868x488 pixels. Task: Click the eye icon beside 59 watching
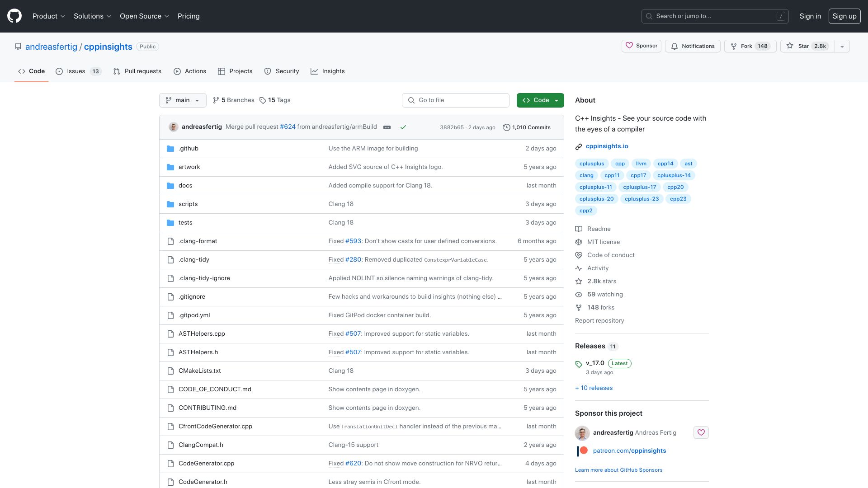(579, 295)
